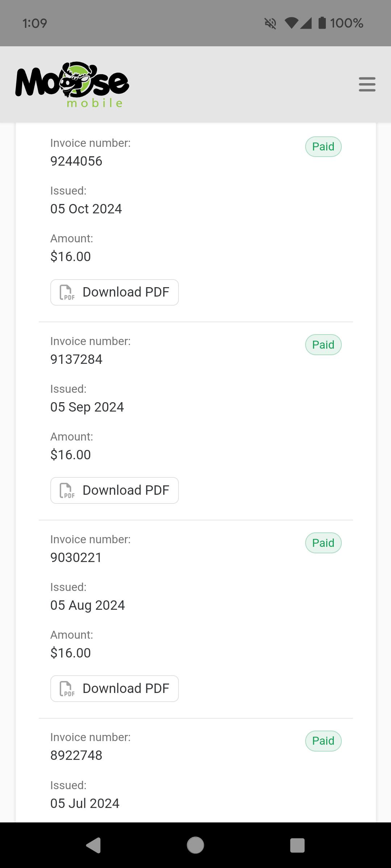391x868 pixels.
Task: Select Paid badge on invoice 9244056
Action: 323,146
